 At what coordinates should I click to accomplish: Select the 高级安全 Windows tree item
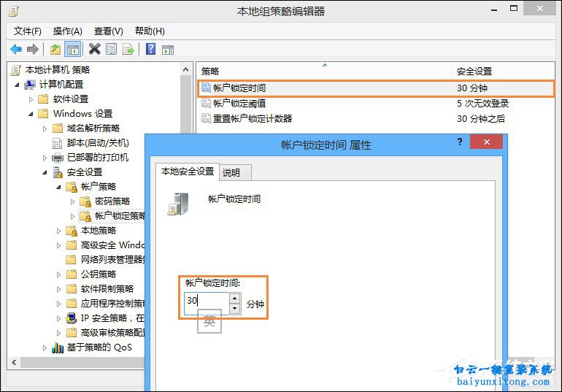[x=113, y=245]
